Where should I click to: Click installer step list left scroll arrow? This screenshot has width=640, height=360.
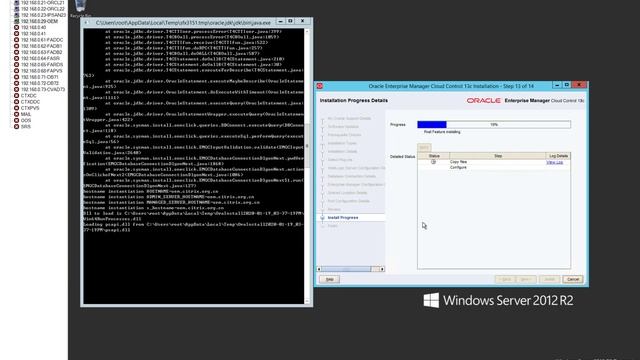pyautogui.click(x=319, y=269)
